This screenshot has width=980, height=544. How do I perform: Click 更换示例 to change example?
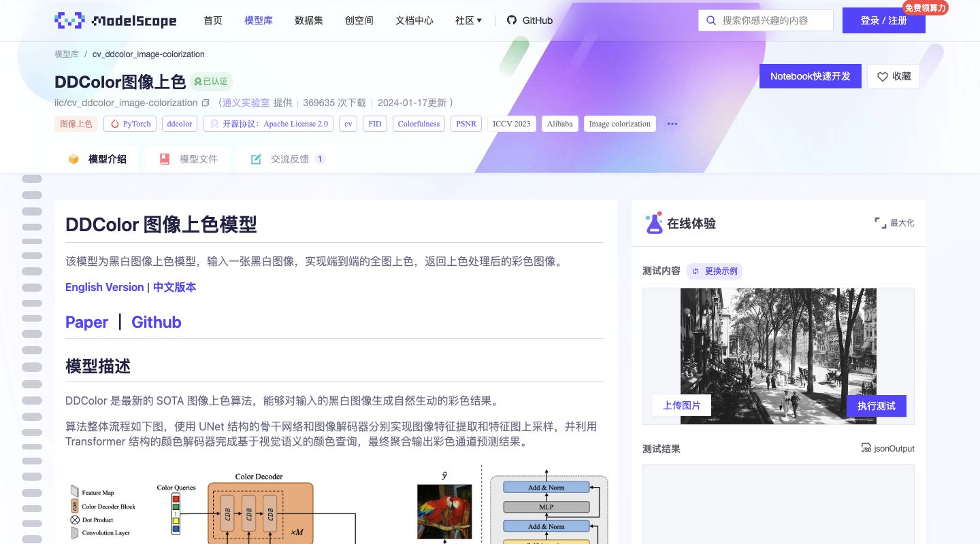[715, 271]
